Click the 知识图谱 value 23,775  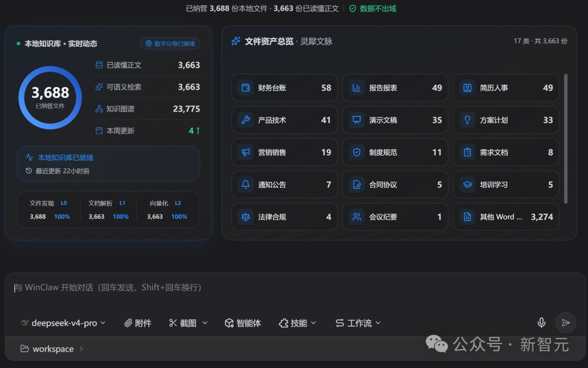[x=186, y=109]
